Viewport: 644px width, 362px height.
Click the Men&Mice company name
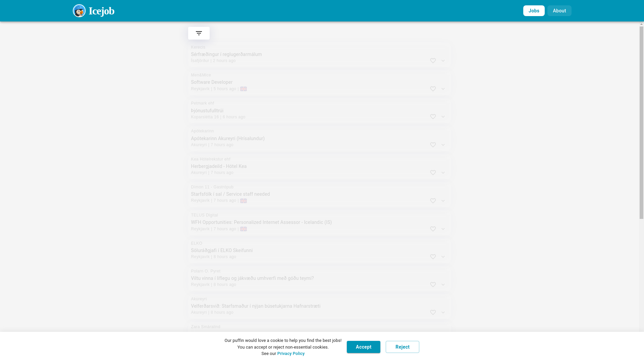[201, 75]
